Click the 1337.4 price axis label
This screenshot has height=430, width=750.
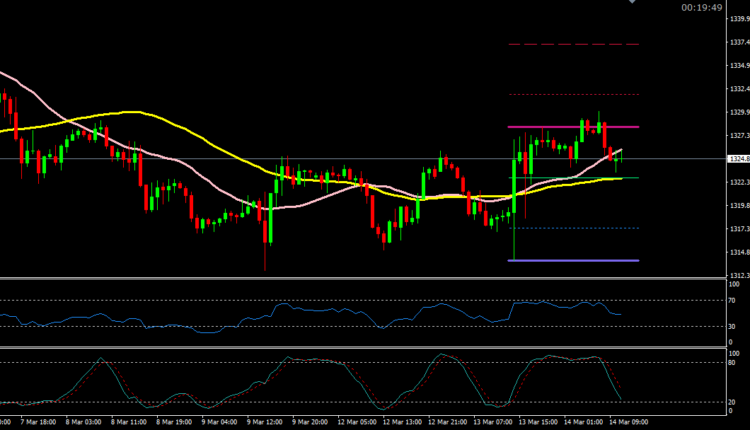pos(735,43)
